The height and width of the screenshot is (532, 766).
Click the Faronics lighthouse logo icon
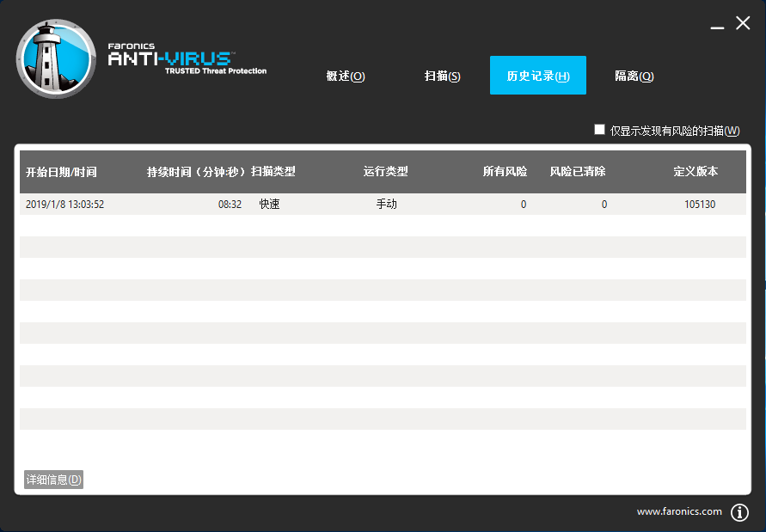point(56,58)
